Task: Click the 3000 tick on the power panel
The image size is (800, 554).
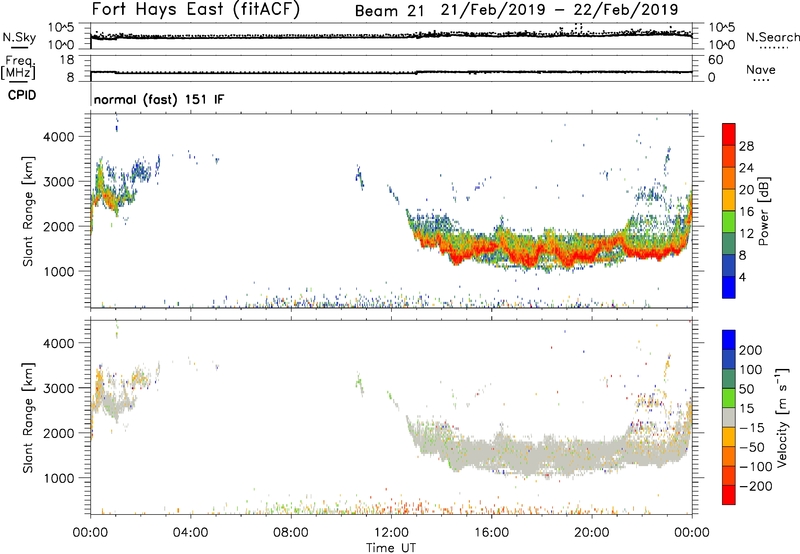Action: pos(58,182)
